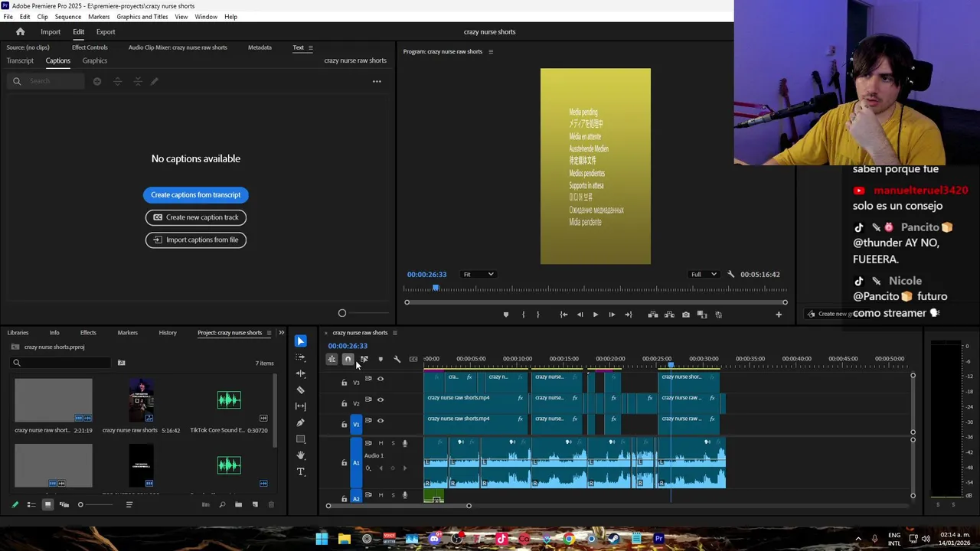
Task: Toggle captions track display in timeline
Action: pos(413,359)
